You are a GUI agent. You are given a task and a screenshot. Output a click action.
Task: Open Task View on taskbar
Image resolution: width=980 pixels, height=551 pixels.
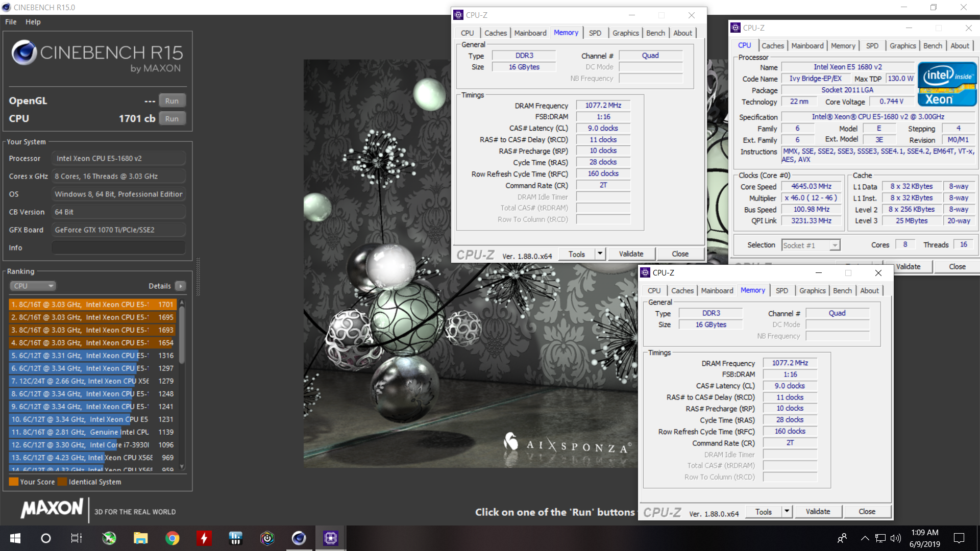(x=76, y=538)
